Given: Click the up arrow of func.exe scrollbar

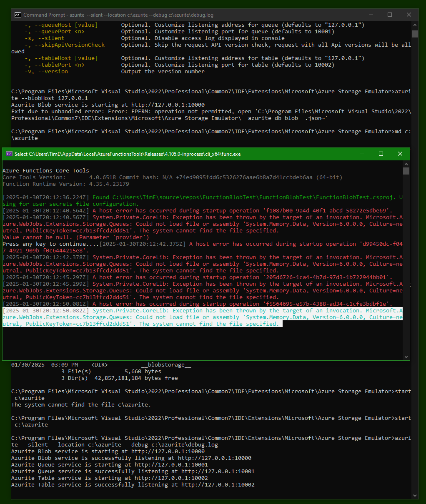Looking at the screenshot, I should (406, 164).
